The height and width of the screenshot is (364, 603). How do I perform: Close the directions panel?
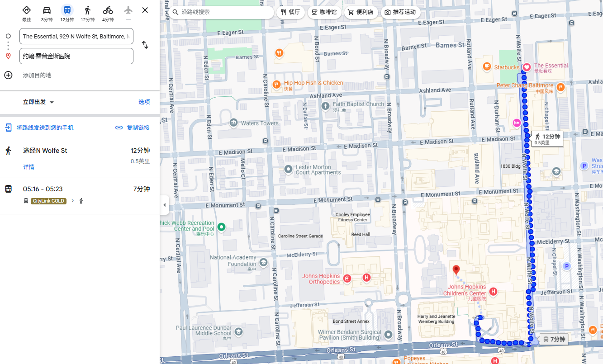145,10
